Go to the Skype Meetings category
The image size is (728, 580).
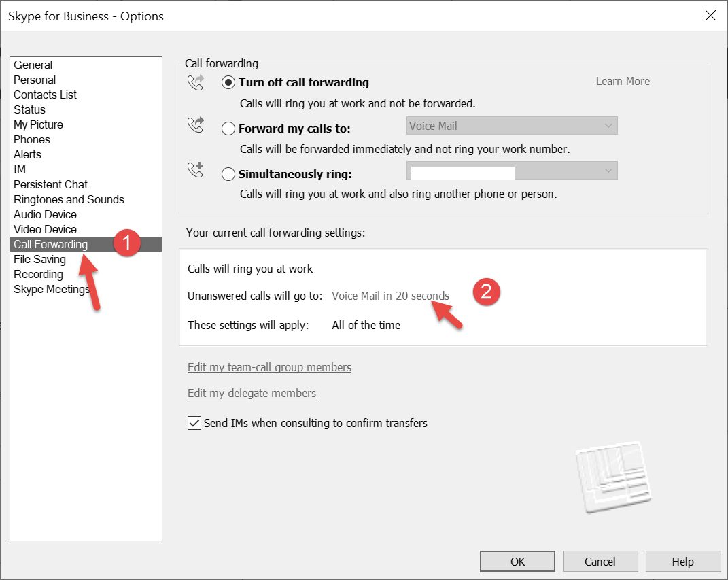tap(51, 289)
